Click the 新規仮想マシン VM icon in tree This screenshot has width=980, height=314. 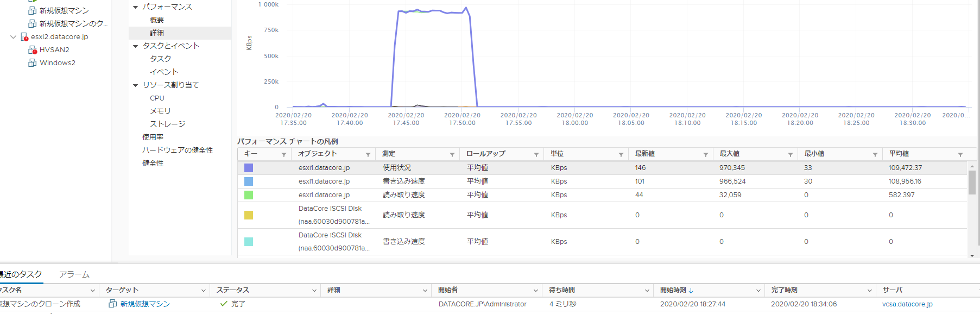point(33,10)
